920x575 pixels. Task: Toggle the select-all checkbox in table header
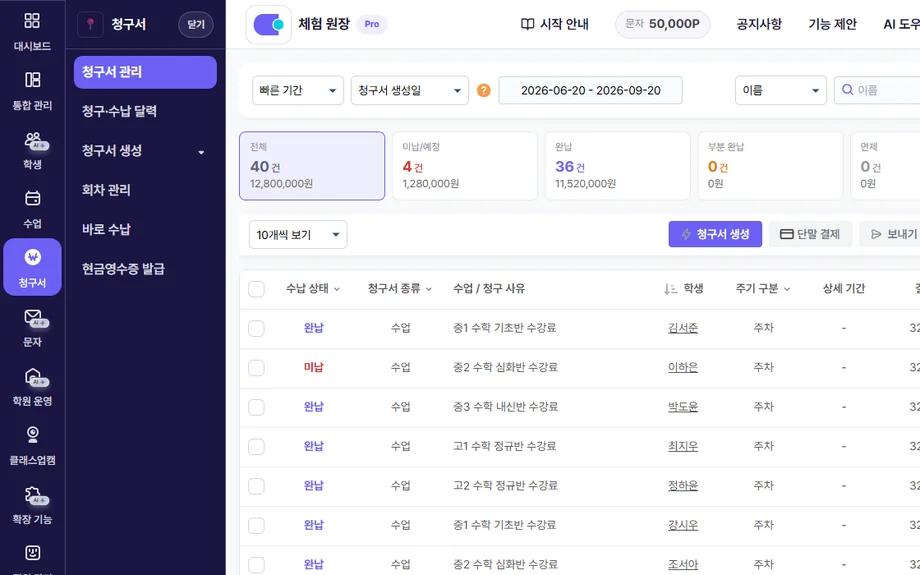point(256,289)
